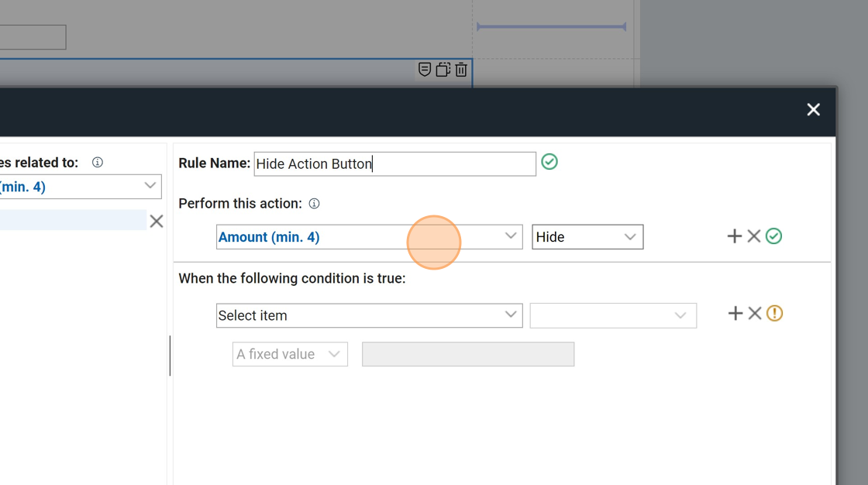The image size is (868, 485).
Task: Click info icon beside Perform this action
Action: pos(314,204)
